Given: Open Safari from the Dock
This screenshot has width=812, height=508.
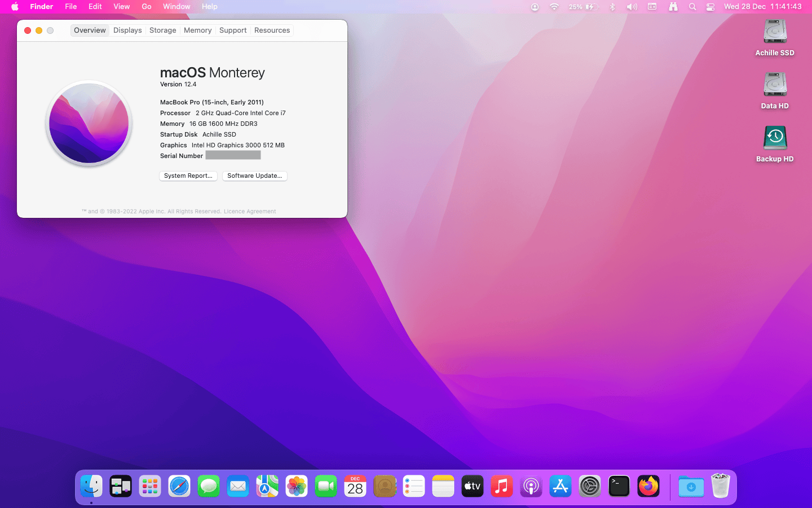Looking at the screenshot, I should (179, 486).
